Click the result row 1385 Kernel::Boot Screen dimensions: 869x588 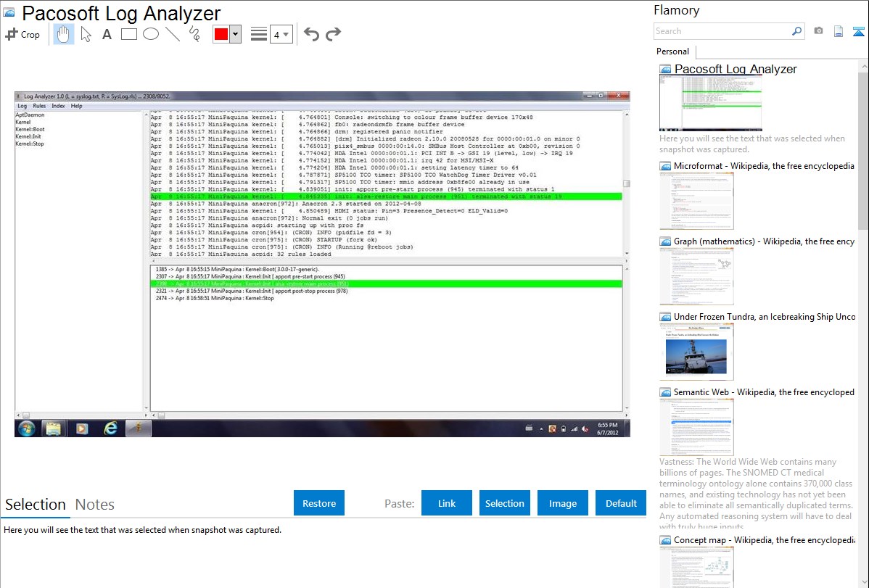click(x=237, y=269)
